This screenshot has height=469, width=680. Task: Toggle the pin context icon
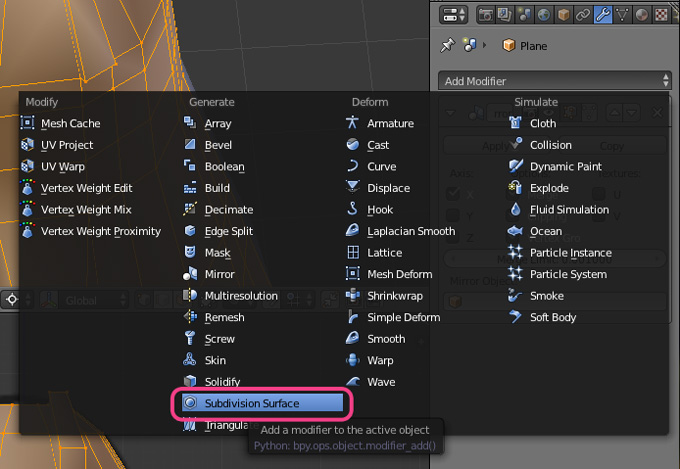[x=448, y=45]
